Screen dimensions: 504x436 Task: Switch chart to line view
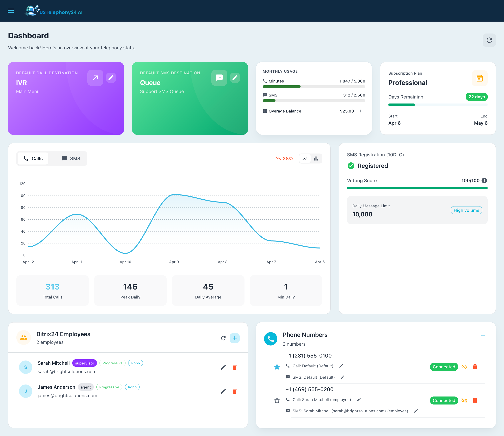(x=305, y=159)
